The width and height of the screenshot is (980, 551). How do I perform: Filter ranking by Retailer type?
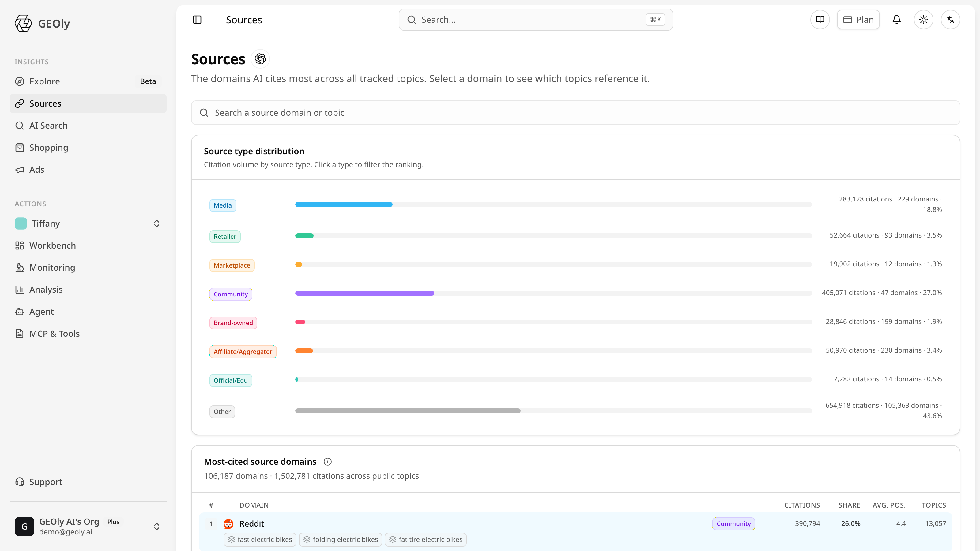point(225,237)
